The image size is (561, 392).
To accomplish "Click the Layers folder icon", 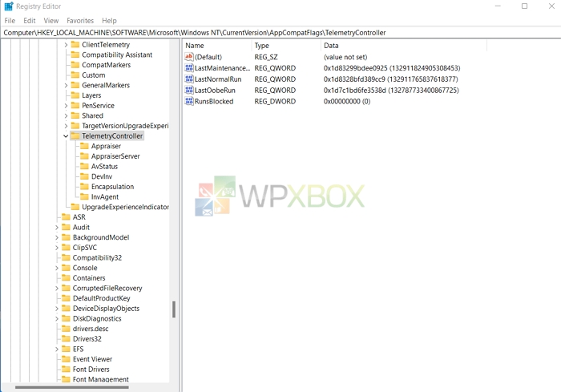I will point(75,95).
